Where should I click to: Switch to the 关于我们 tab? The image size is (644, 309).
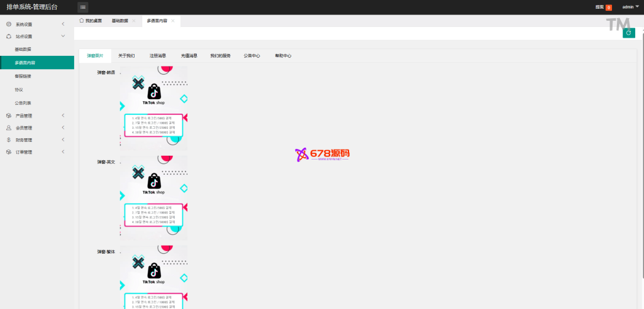point(126,55)
